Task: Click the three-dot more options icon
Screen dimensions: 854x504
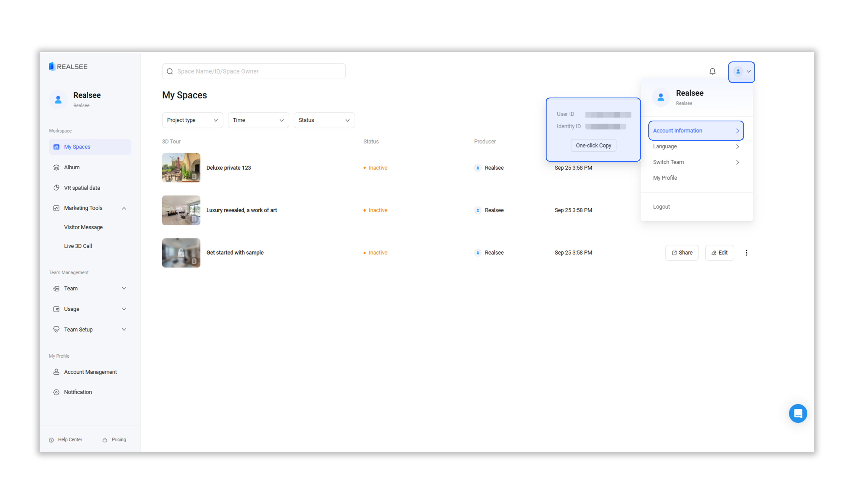Action: [x=746, y=253]
